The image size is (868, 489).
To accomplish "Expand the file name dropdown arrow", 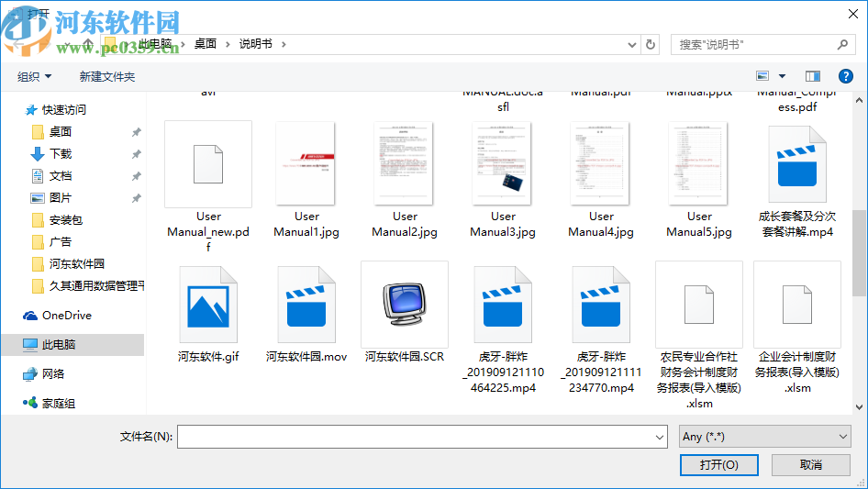I will pos(660,437).
